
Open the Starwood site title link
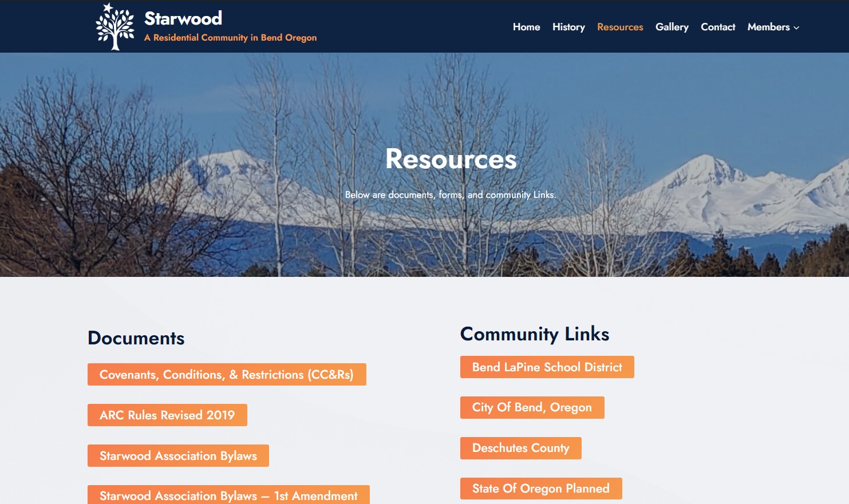point(183,18)
